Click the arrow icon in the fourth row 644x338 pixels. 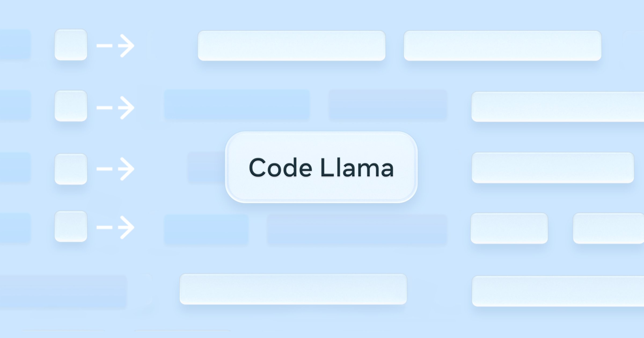point(116,227)
